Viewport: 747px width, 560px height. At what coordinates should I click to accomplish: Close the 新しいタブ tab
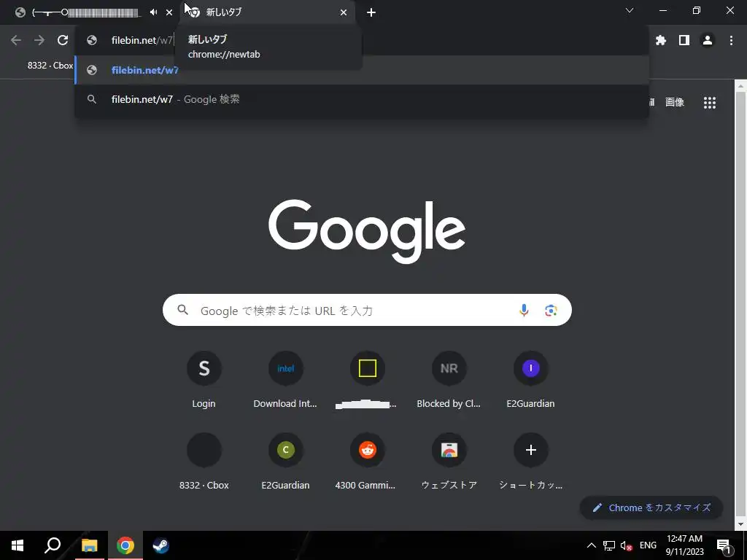point(344,12)
